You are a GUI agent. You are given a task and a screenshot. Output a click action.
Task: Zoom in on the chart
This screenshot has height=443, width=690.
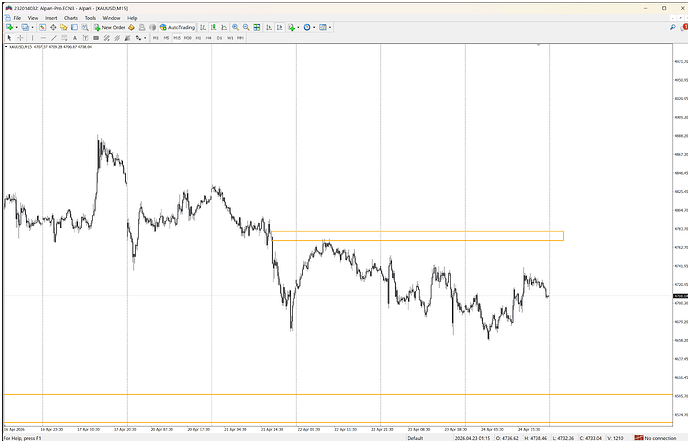click(x=235, y=27)
